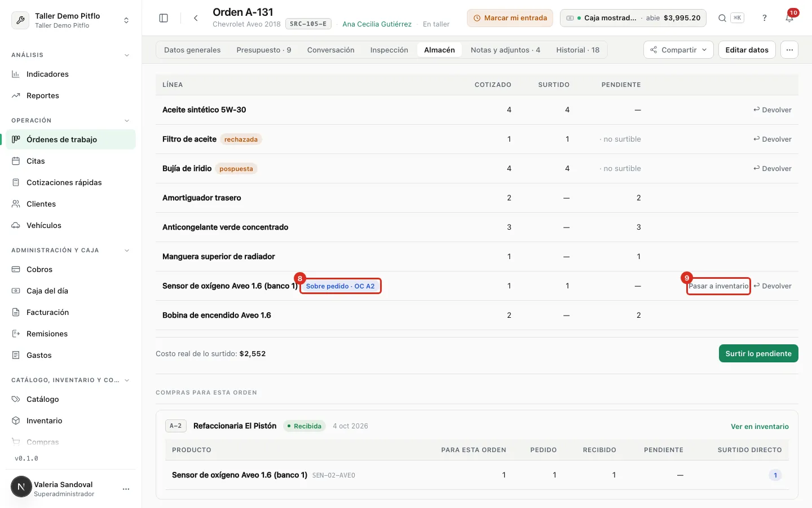This screenshot has width=812, height=508.
Task: Click the Editar datos button
Action: 747,50
